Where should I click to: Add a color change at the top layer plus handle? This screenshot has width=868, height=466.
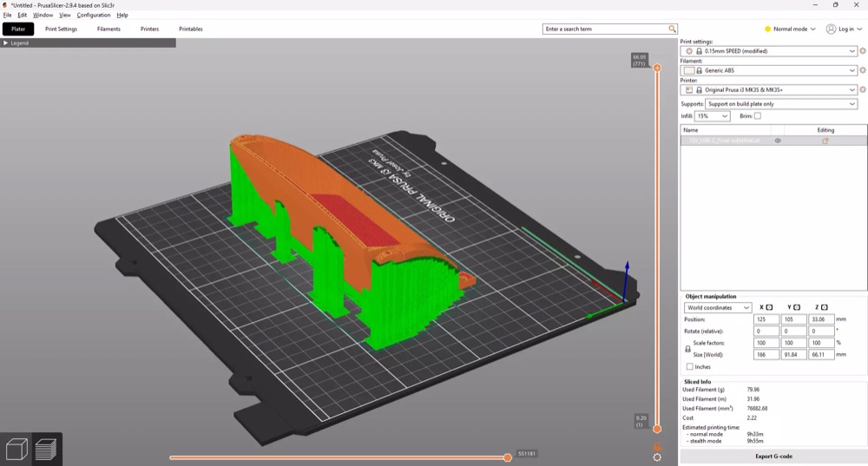pyautogui.click(x=657, y=68)
